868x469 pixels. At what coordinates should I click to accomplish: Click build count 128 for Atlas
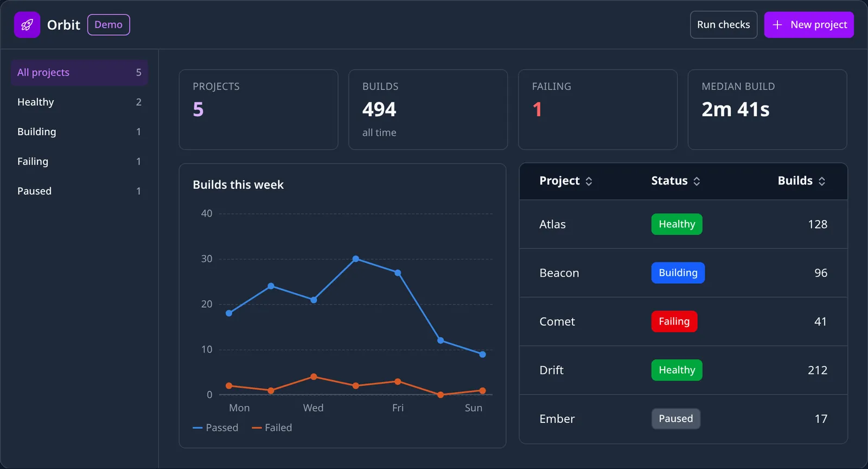[818, 225]
